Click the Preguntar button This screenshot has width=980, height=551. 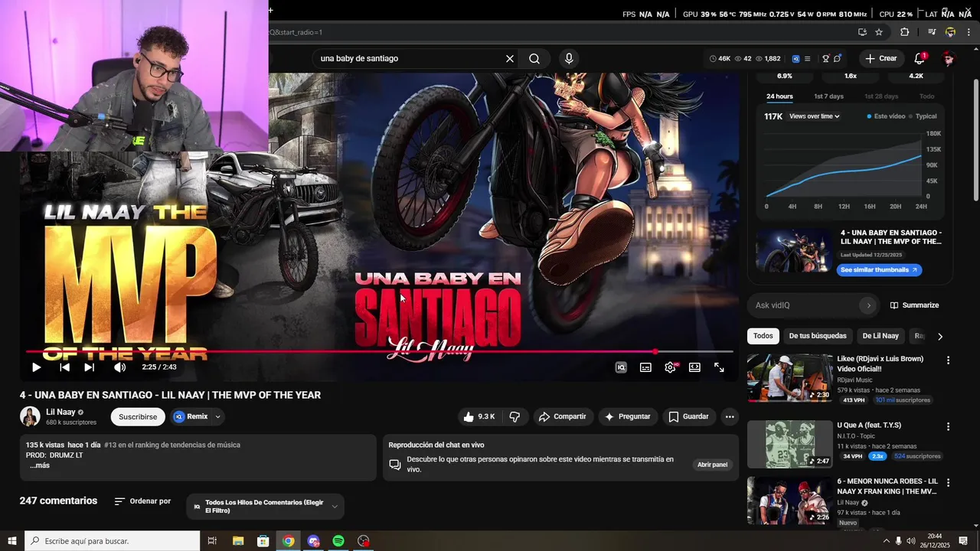tap(627, 417)
